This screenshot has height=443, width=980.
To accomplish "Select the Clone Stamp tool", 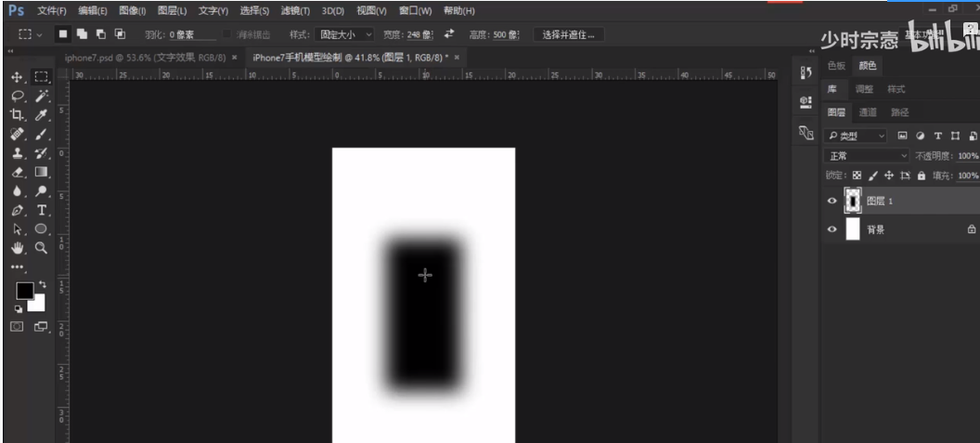I will (18, 152).
